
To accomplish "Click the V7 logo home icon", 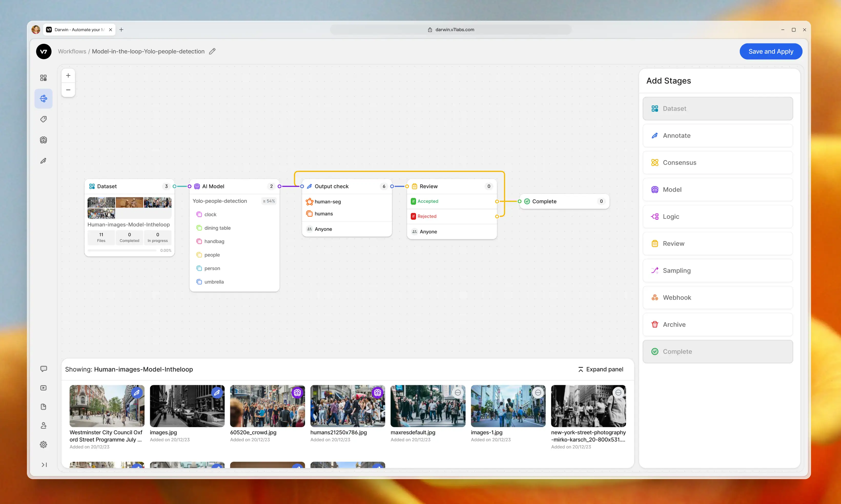I will [x=44, y=52].
